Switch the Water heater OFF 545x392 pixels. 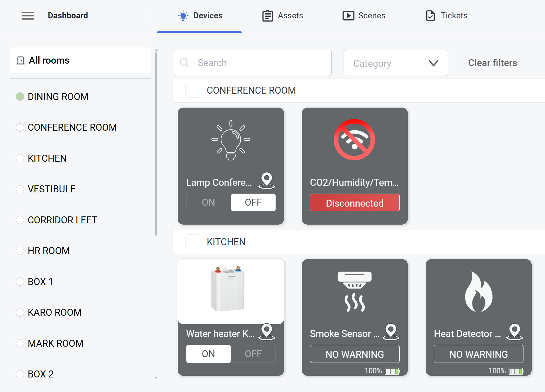253,354
